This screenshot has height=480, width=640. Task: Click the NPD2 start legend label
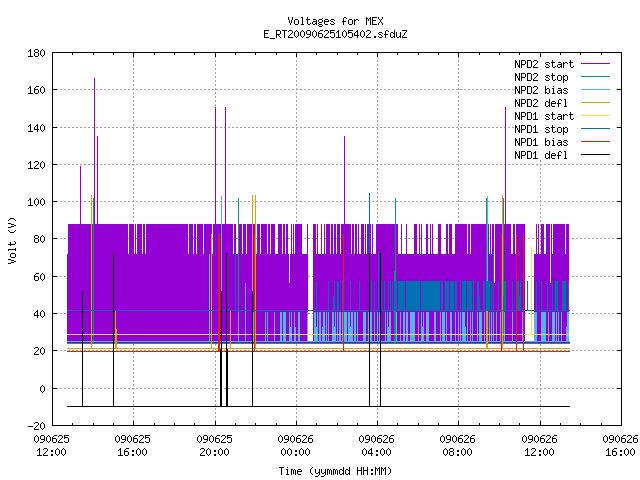[x=544, y=64]
